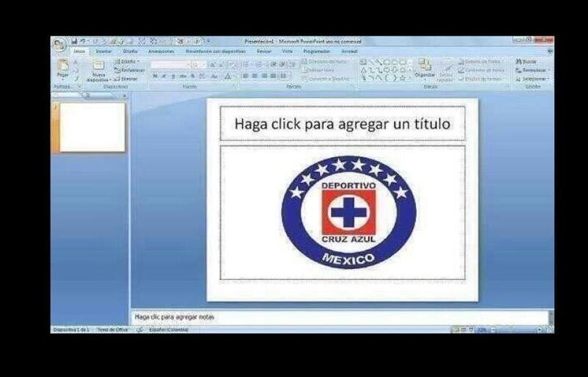
Task: Justify text in paragraph group
Action: (273, 76)
